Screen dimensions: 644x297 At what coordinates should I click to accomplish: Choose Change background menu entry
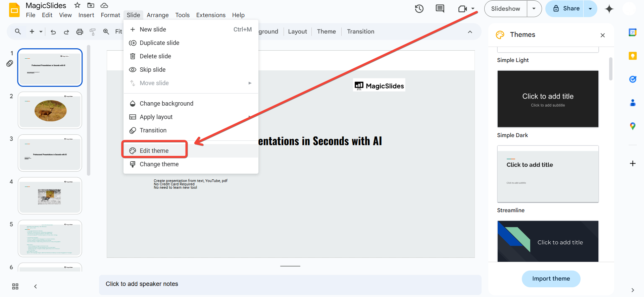click(x=191, y=104)
